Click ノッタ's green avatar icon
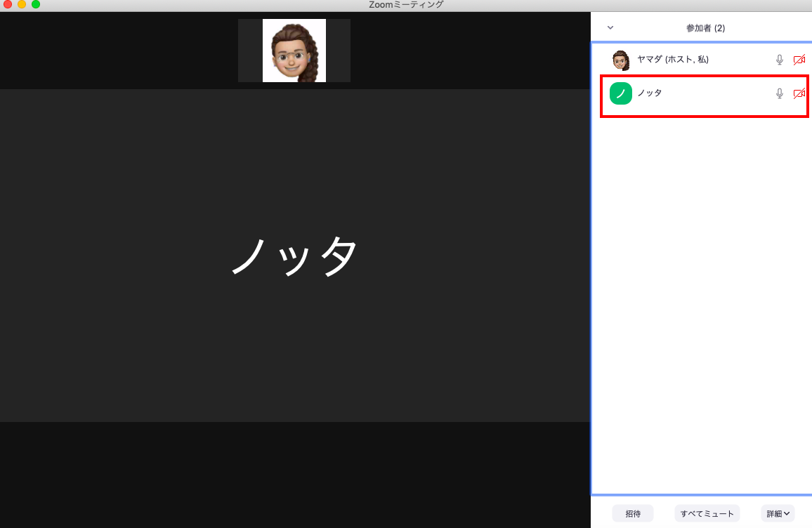The image size is (812, 528). point(620,93)
